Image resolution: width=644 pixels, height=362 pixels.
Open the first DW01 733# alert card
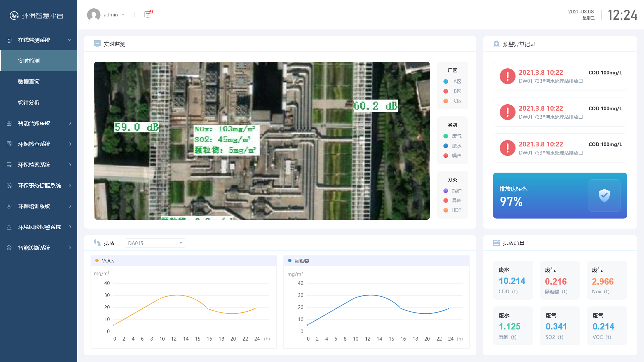click(x=560, y=76)
